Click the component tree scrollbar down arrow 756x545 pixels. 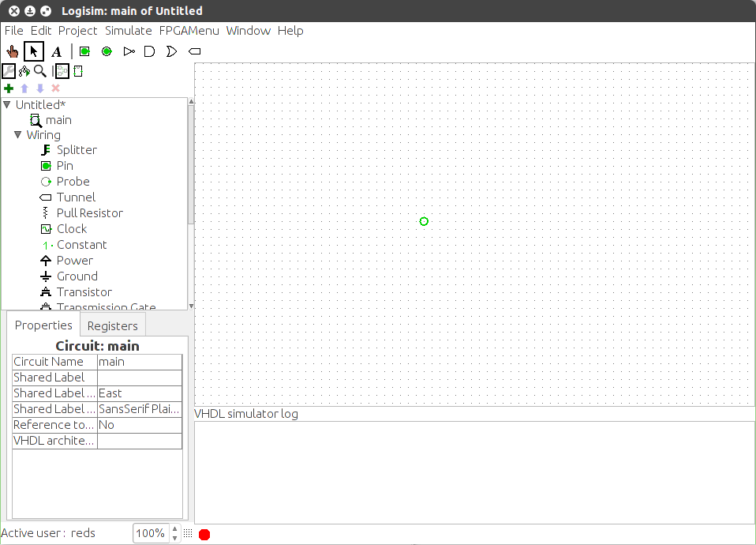point(191,306)
